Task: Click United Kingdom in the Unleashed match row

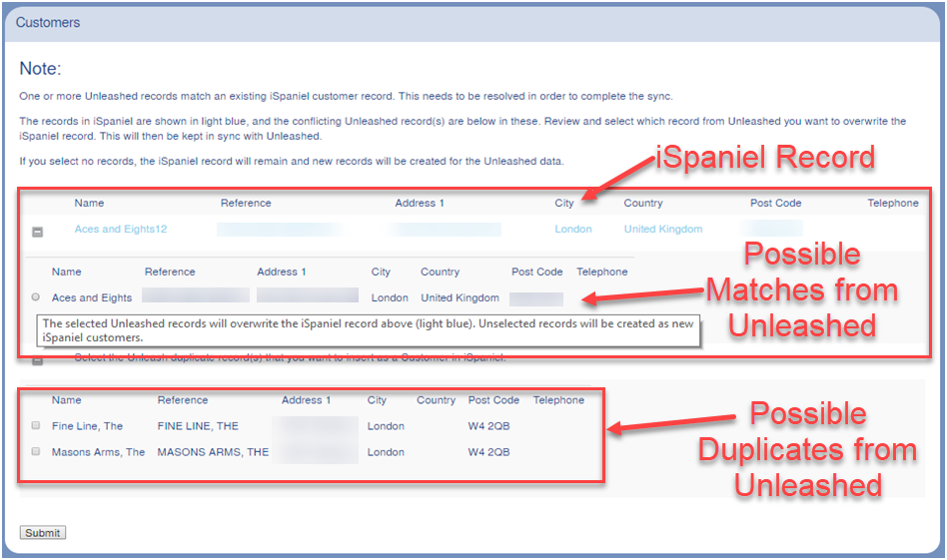Action: point(461,297)
